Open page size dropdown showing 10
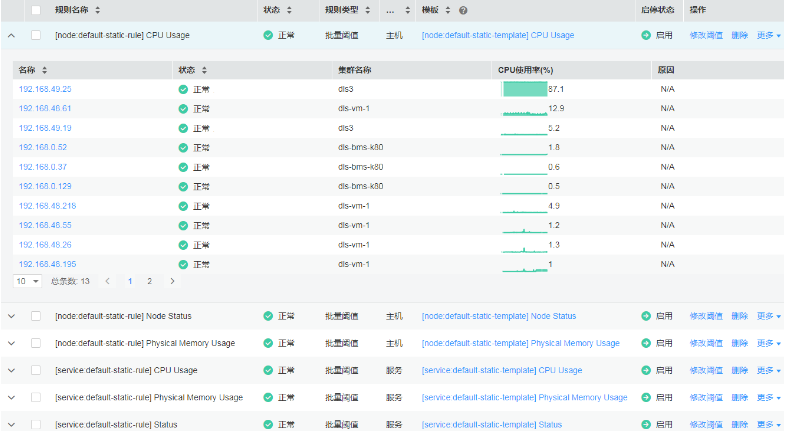Image resolution: width=788 pixels, height=431 pixels. click(x=28, y=281)
